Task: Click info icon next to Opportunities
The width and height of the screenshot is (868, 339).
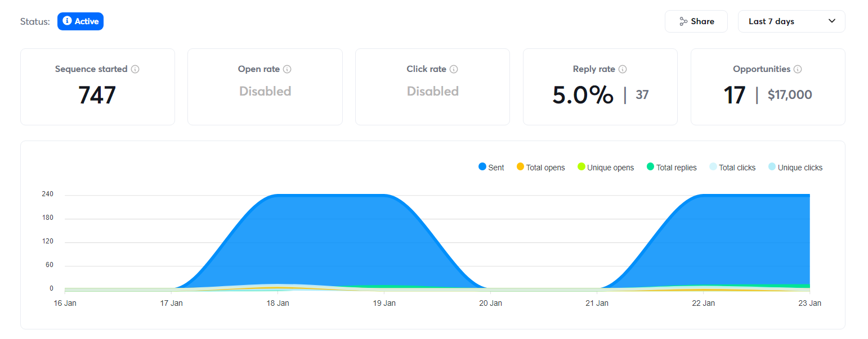Action: pyautogui.click(x=798, y=69)
